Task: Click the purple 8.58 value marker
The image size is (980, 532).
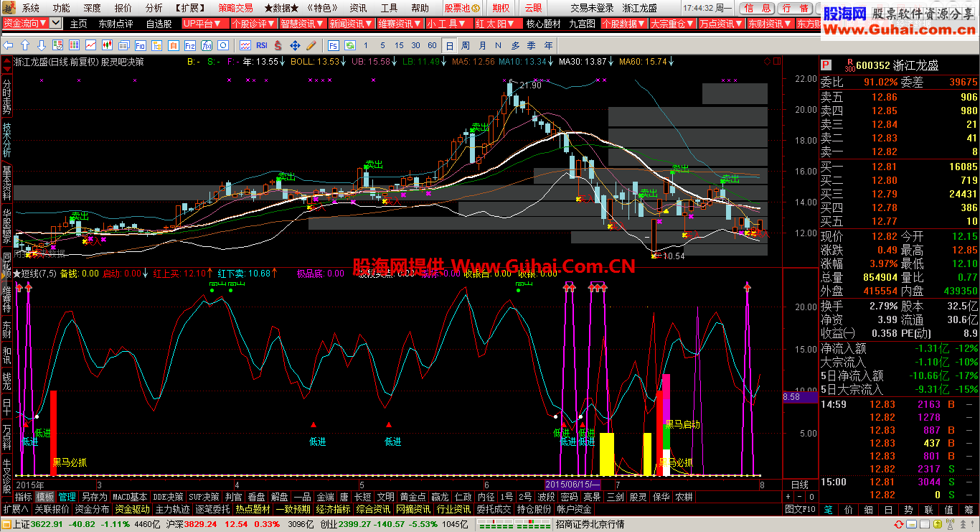Action: (x=799, y=397)
